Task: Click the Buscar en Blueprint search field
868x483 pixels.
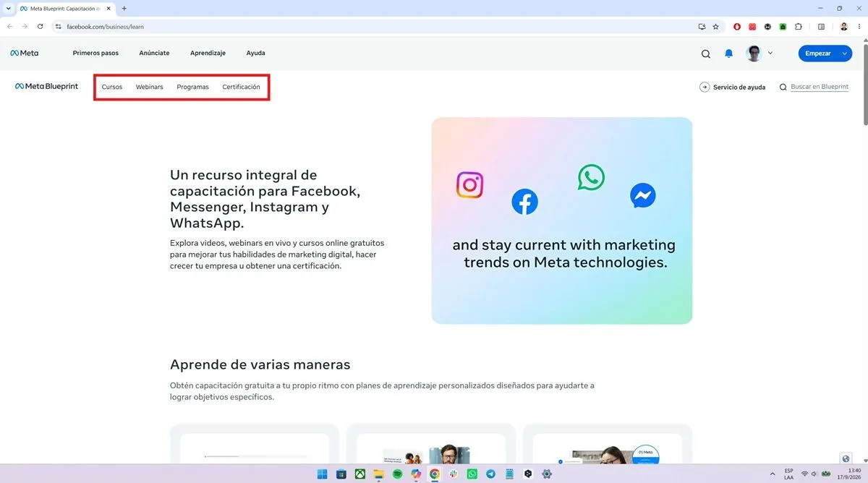Action: tap(820, 87)
